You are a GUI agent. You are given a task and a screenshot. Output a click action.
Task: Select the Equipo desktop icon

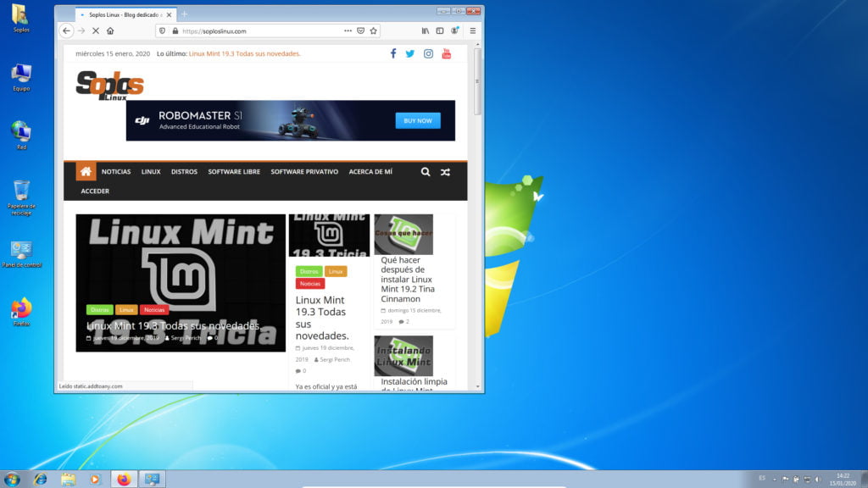pos(21,77)
